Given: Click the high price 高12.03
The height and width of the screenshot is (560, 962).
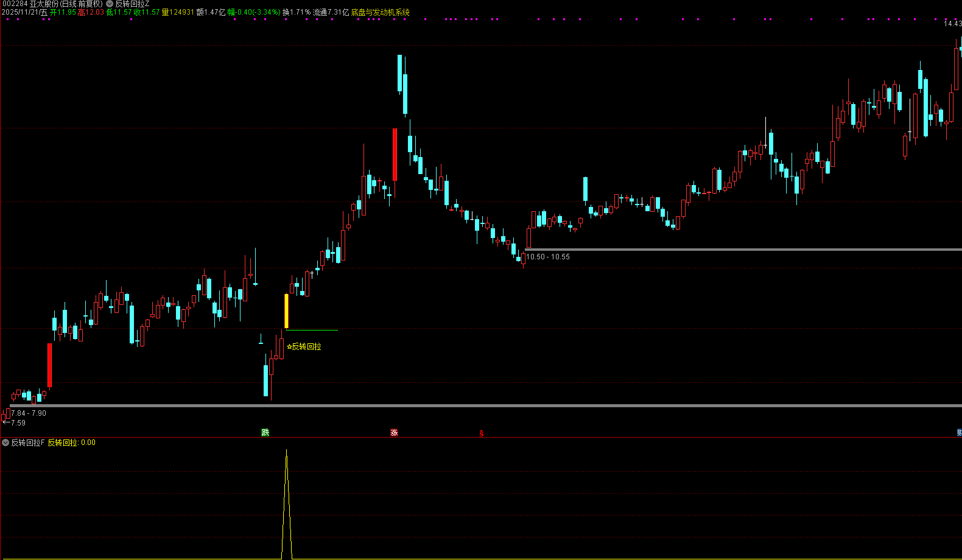Looking at the screenshot, I should pos(91,12).
